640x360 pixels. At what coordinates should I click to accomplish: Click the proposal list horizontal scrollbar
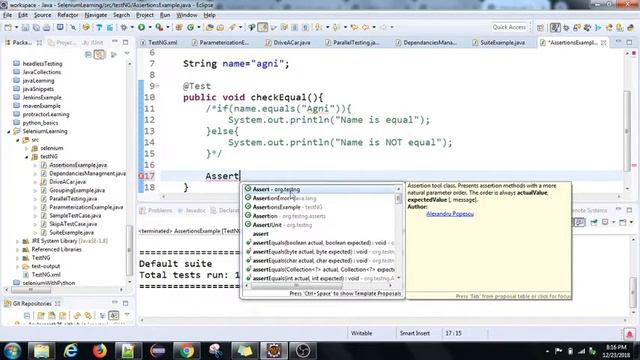coord(296,286)
